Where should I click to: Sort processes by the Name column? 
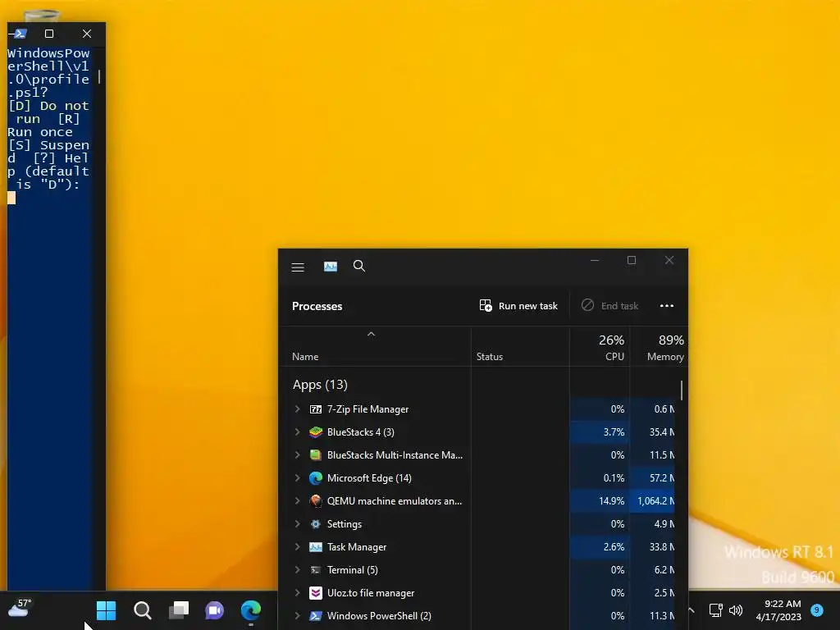[x=305, y=357]
